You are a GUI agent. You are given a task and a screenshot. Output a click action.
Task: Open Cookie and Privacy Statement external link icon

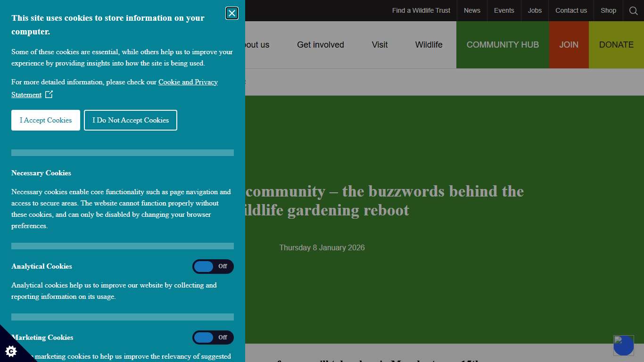(x=49, y=94)
